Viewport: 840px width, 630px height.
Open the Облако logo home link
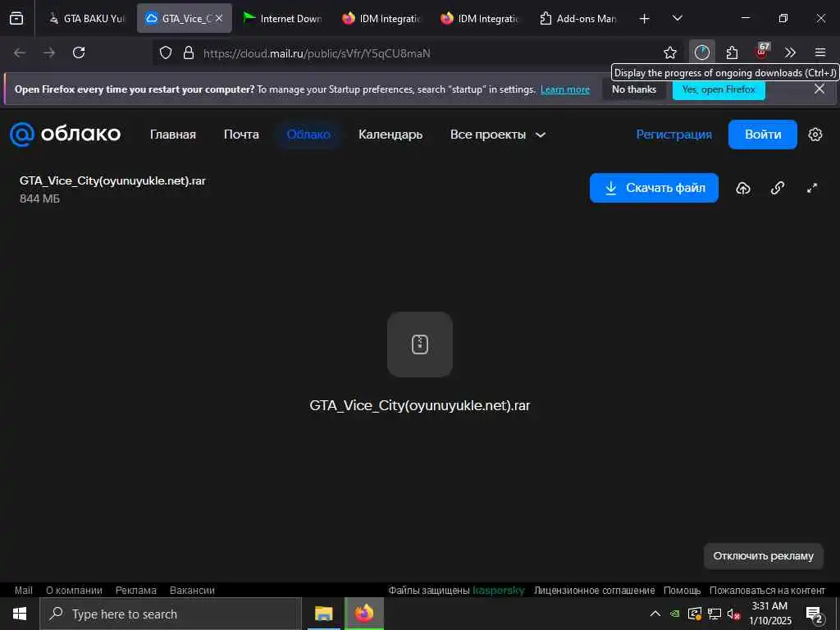(66, 134)
